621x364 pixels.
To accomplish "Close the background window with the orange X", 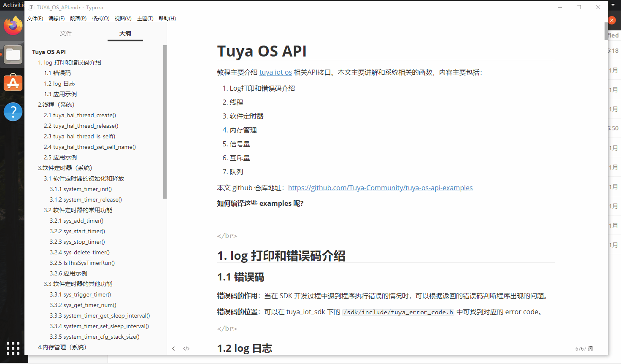I will (612, 20).
